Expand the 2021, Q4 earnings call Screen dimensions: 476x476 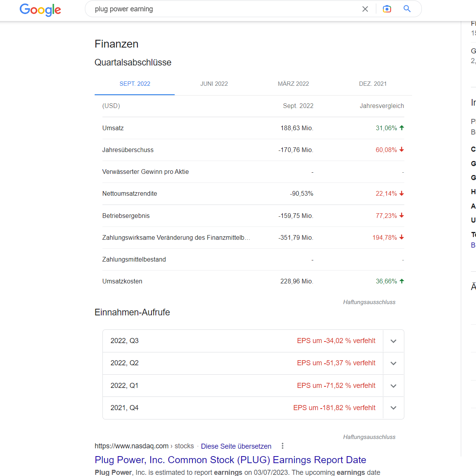[x=393, y=408]
